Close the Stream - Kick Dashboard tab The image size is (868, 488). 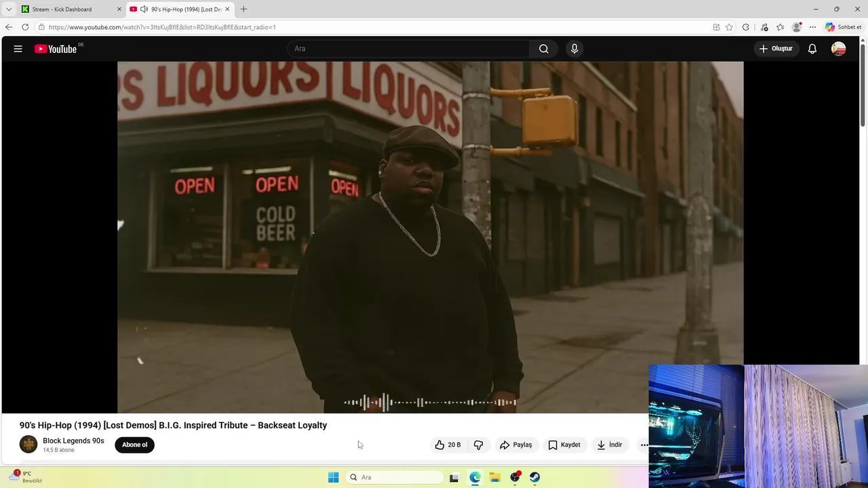[x=119, y=9]
